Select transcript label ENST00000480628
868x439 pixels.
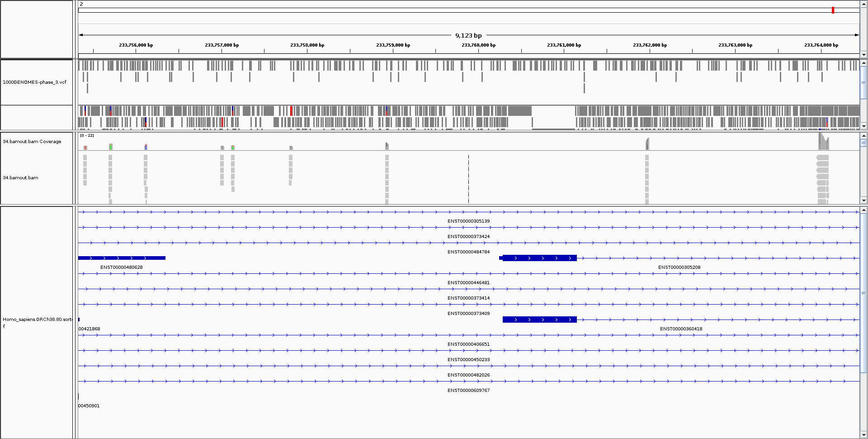(x=121, y=267)
